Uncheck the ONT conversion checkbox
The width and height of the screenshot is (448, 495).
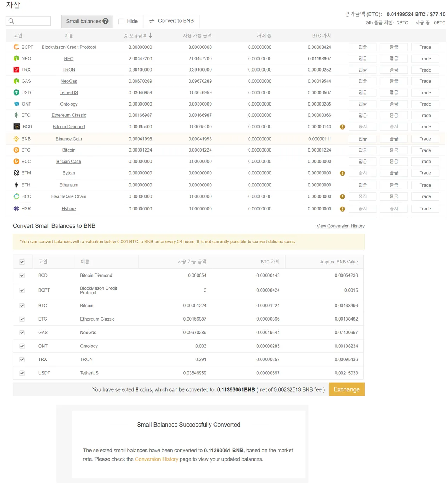(x=22, y=346)
